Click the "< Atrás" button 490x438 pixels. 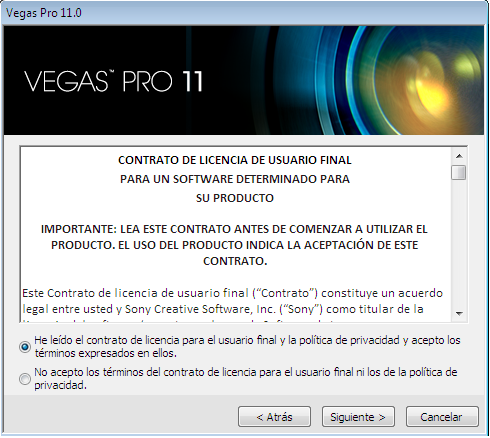click(274, 417)
